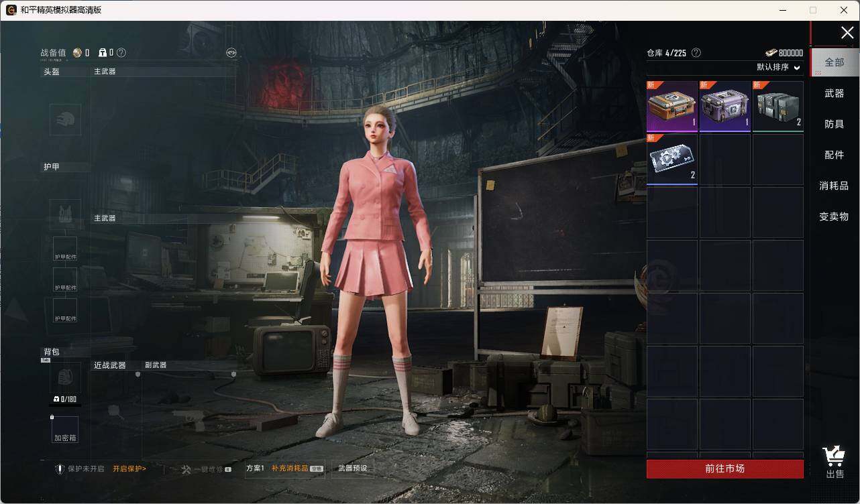Viewport: 860px width, 504px height.
Task: Click the shield protection status icon
Action: [60, 468]
